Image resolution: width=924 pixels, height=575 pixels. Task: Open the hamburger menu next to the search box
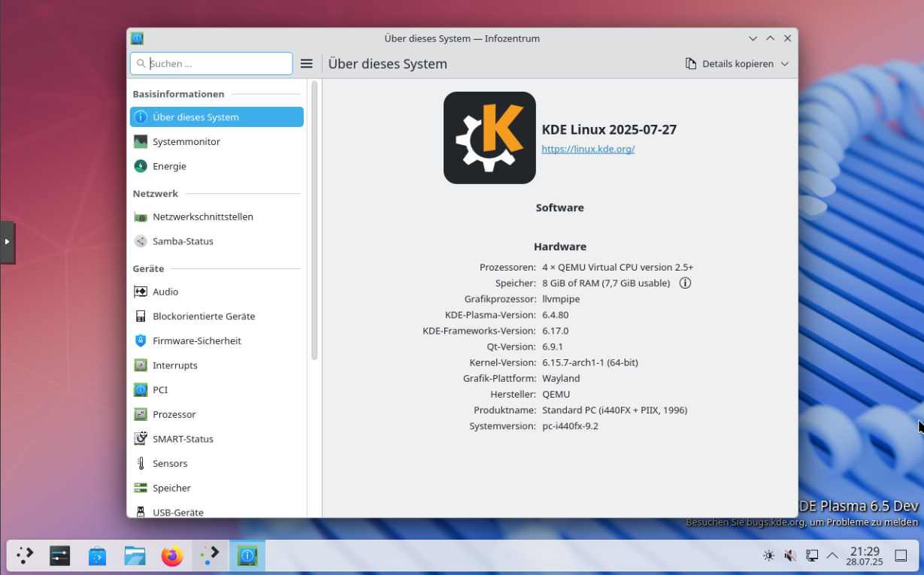pos(307,64)
